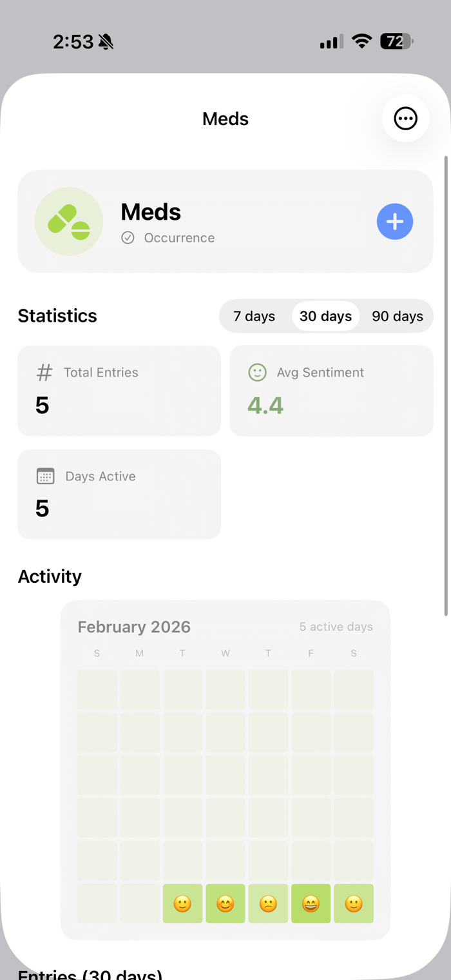Select the blushing emoji on Wednesday
This screenshot has width=451, height=980.
[225, 904]
